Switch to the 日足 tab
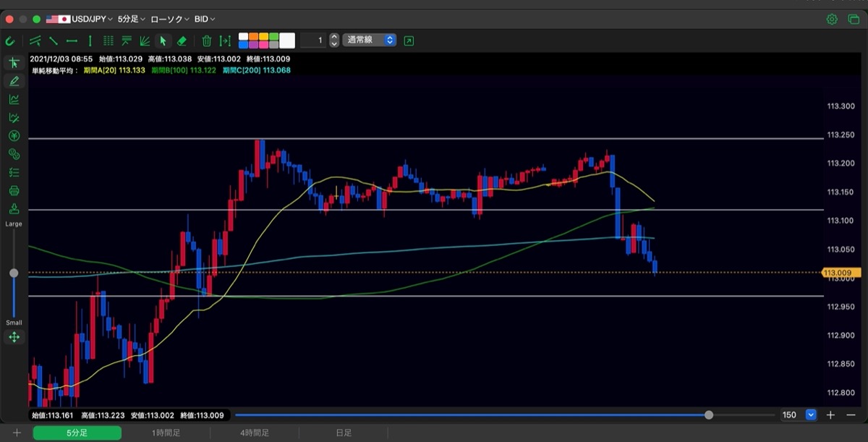Viewport: 868px width, 442px height. click(344, 433)
